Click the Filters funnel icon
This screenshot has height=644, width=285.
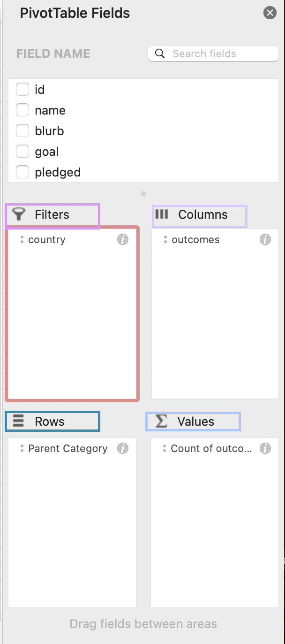pyautogui.click(x=18, y=215)
